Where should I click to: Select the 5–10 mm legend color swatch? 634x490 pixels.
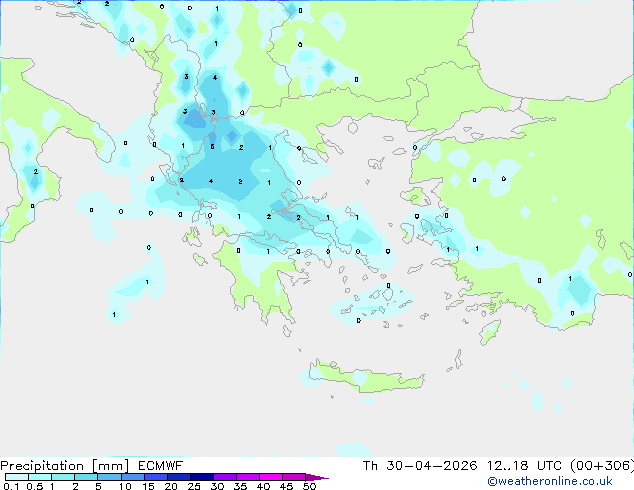109,477
